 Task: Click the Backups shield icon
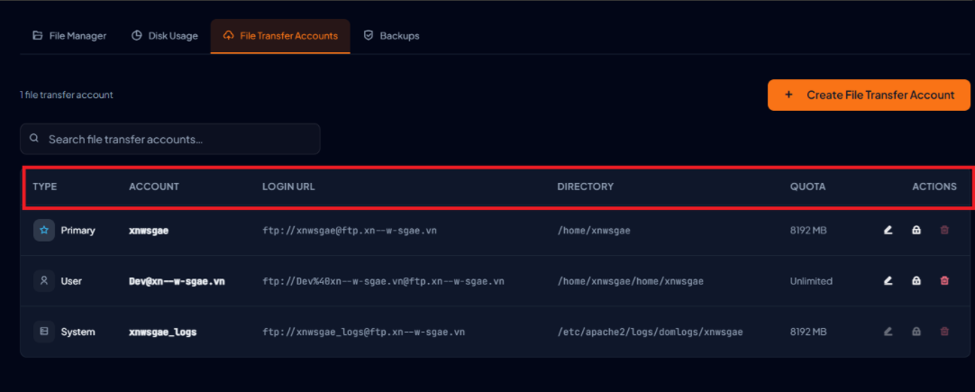tap(368, 35)
